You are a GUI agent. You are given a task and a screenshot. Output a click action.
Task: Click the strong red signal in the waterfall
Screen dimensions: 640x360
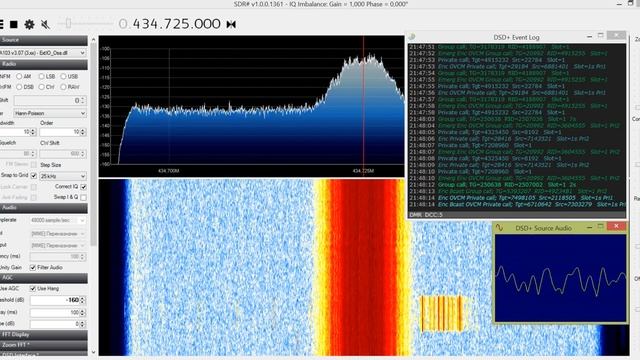coord(362,267)
